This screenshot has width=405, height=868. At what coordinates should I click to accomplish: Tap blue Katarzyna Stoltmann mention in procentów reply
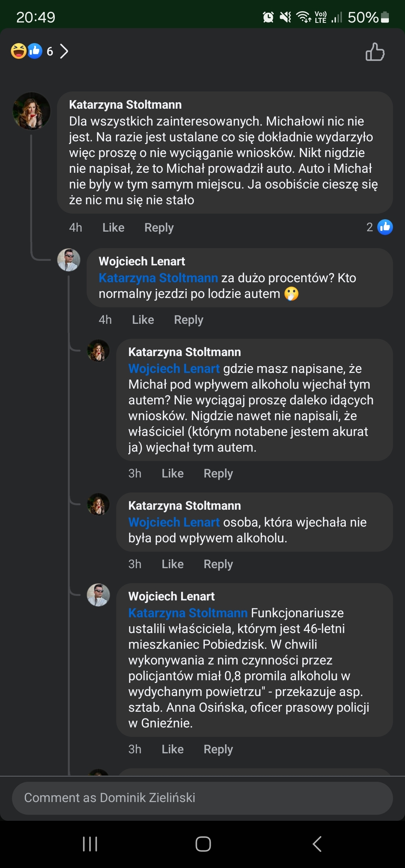pos(158,278)
